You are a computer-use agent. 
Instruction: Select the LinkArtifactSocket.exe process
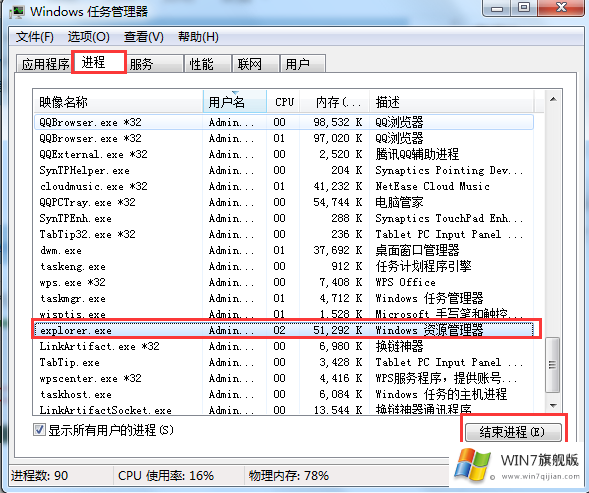[284, 409]
